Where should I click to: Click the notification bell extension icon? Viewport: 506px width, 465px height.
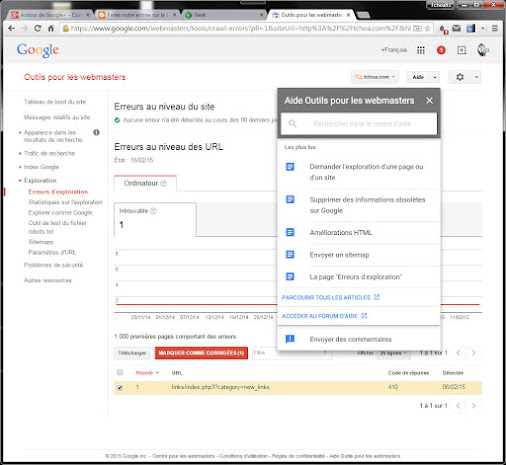pyautogui.click(x=442, y=29)
